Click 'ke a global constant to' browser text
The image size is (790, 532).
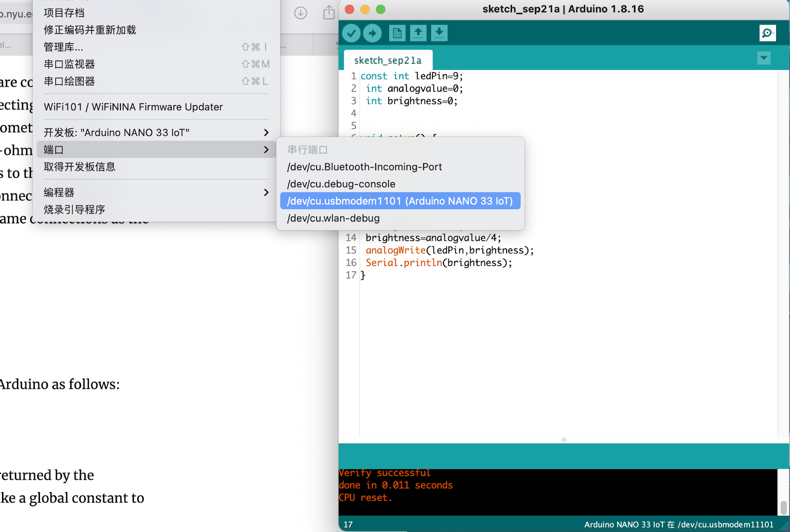coord(72,497)
